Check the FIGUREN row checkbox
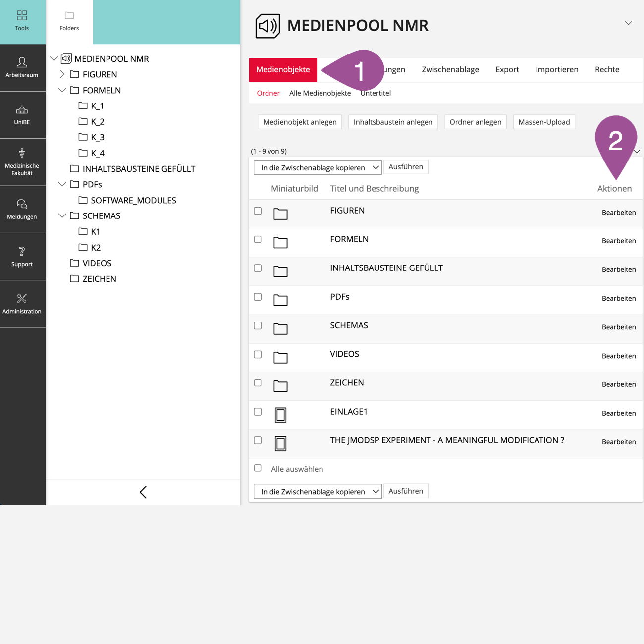Screen dimensions: 644x644 [x=258, y=211]
